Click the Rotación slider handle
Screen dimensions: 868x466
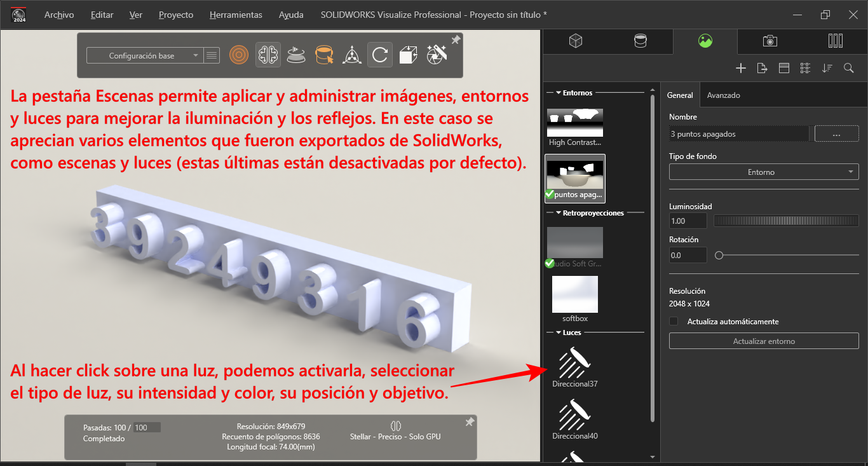[719, 255]
